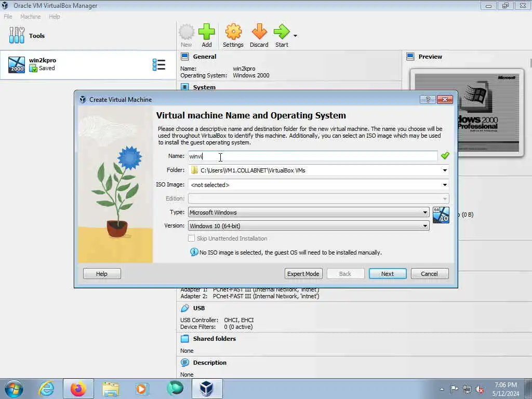532x399 pixels.
Task: Expand the Folder path dropdown
Action: [x=445, y=170]
